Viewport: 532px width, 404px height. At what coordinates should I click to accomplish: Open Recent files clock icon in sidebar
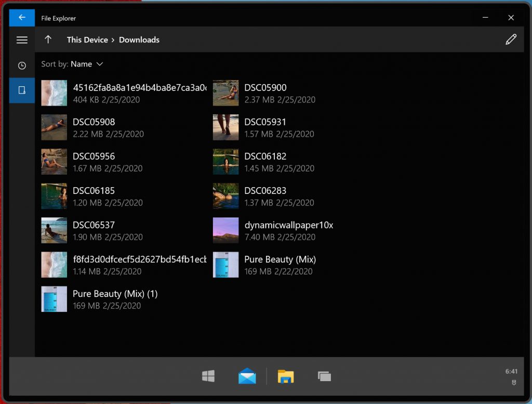(22, 66)
